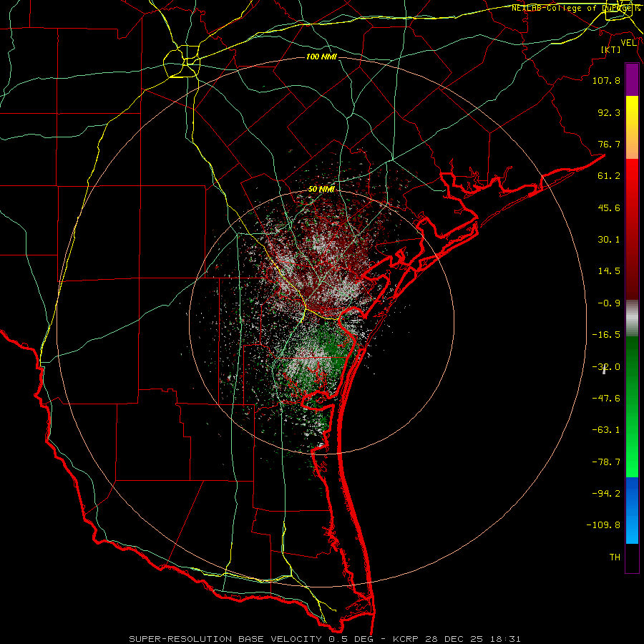Click the -78.7 legend value

click(x=606, y=462)
